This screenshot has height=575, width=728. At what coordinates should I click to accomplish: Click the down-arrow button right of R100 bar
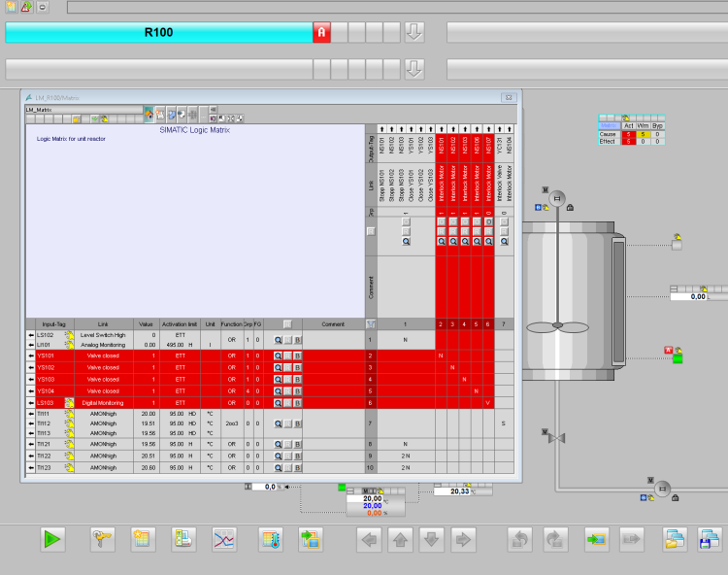[414, 32]
